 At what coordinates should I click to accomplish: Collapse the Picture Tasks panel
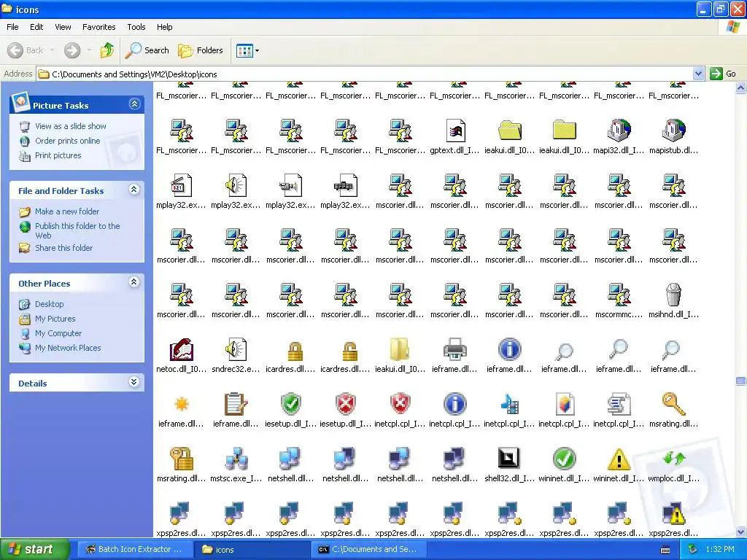tap(135, 104)
